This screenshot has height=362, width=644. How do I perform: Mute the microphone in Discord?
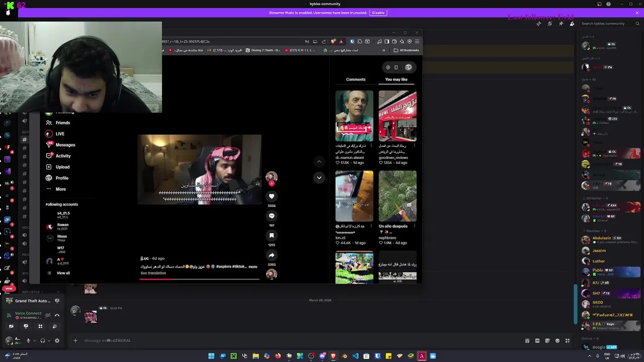[28, 341]
